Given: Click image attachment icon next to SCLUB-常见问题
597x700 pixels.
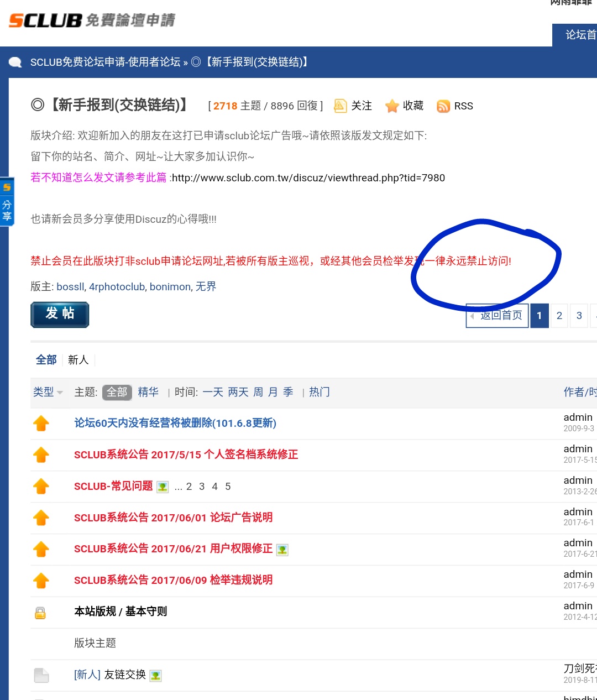Looking at the screenshot, I should [x=163, y=487].
